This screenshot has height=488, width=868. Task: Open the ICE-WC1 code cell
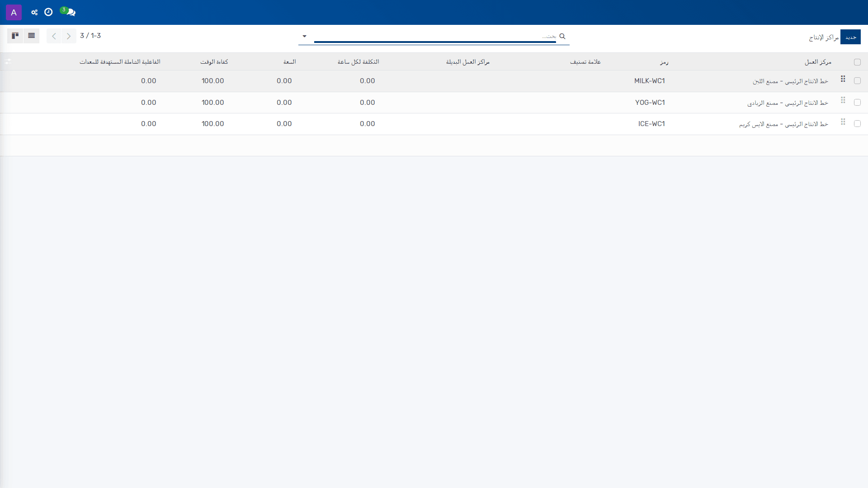point(651,124)
